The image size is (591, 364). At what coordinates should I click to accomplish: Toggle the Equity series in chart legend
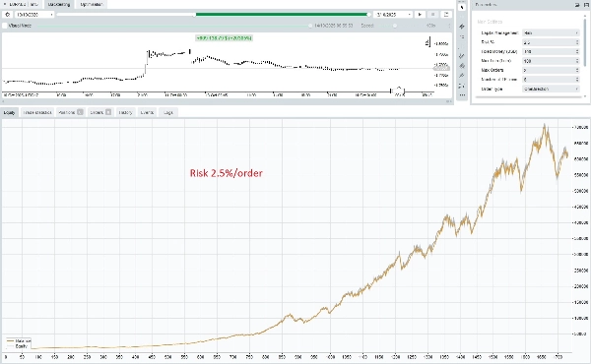[x=18, y=346]
